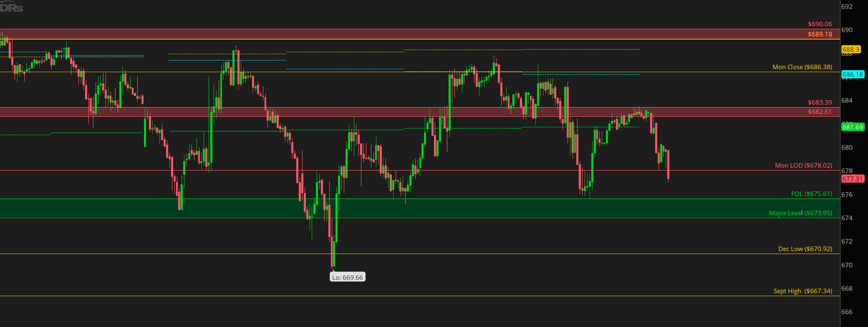Click the 690 price axis label
This screenshot has width=868, height=327.
pos(847,30)
